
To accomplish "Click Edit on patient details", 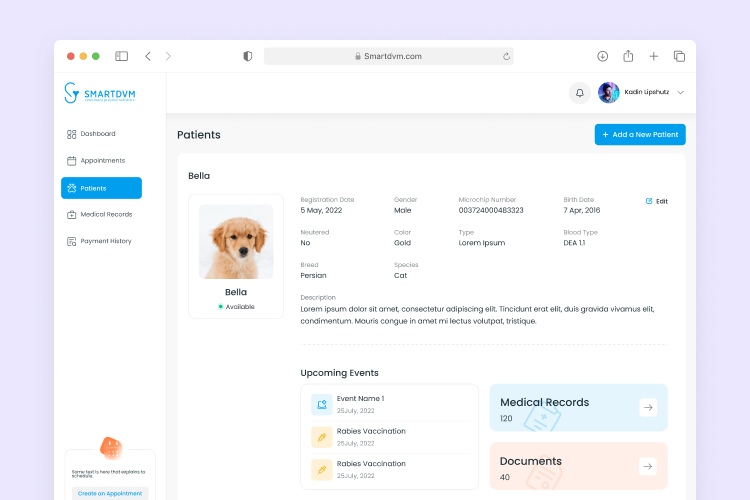I will coord(657,201).
